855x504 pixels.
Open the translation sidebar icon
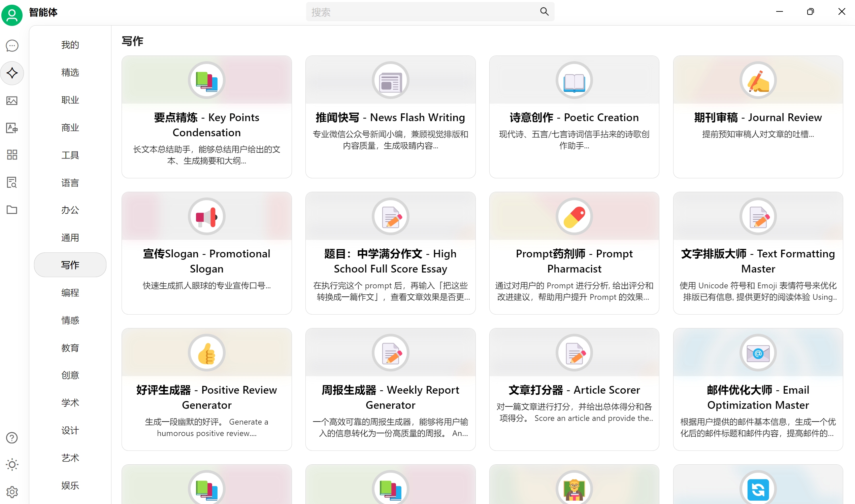[12, 128]
